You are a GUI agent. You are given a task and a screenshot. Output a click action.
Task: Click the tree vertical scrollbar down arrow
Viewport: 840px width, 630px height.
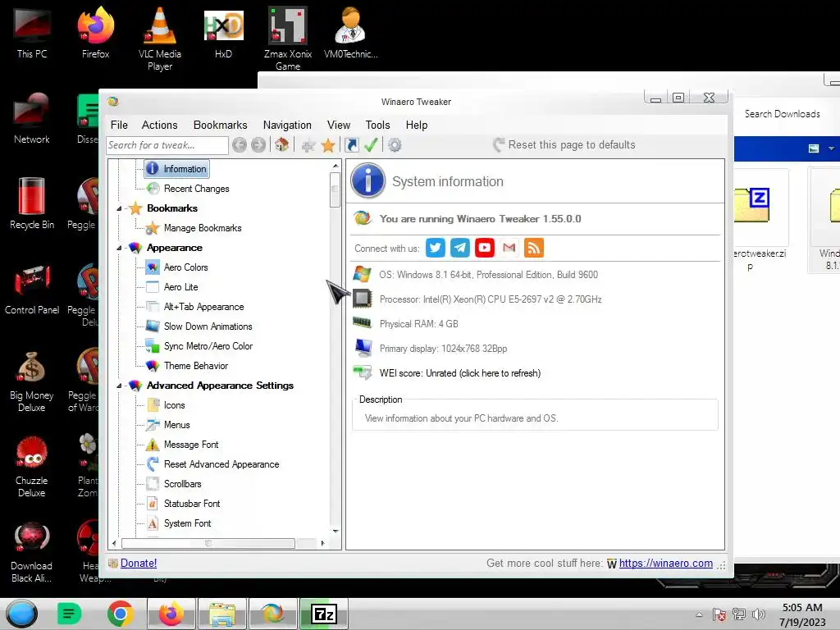pos(336,531)
